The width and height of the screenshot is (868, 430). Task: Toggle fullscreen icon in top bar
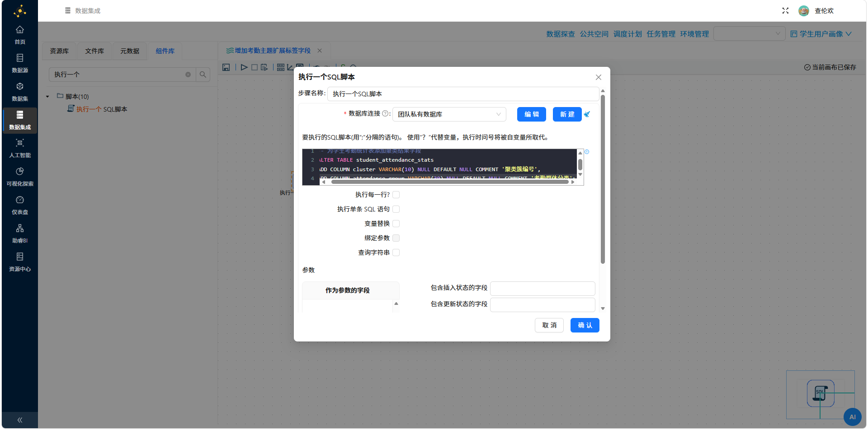point(785,11)
